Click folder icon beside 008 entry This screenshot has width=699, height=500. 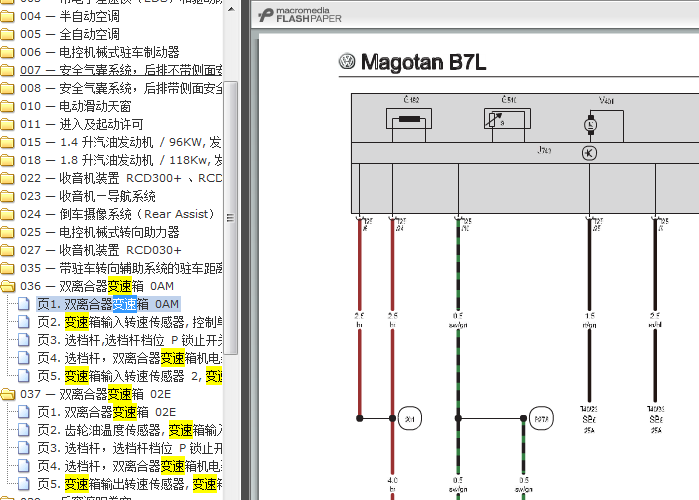click(x=7, y=88)
